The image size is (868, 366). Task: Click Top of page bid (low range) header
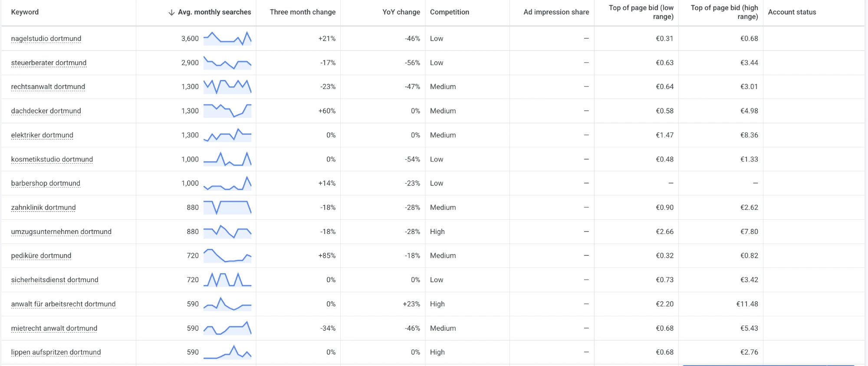641,12
